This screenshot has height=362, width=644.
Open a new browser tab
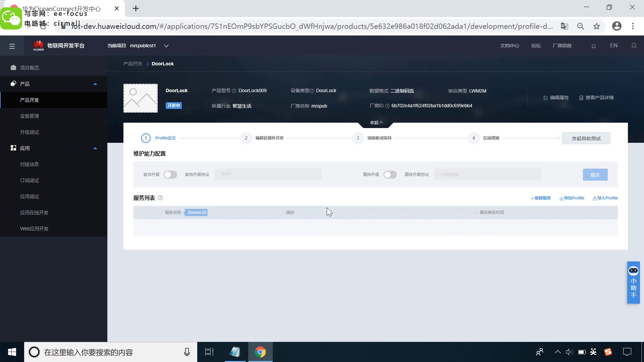(x=136, y=8)
